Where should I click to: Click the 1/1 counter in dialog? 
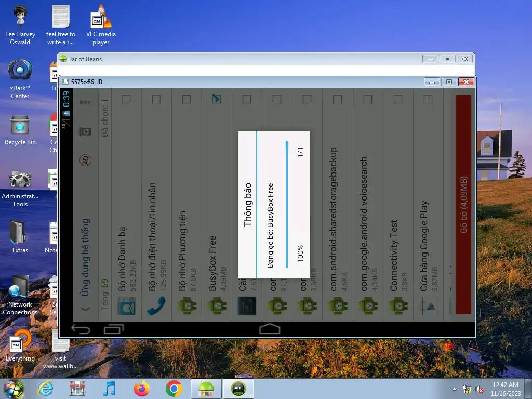300,152
